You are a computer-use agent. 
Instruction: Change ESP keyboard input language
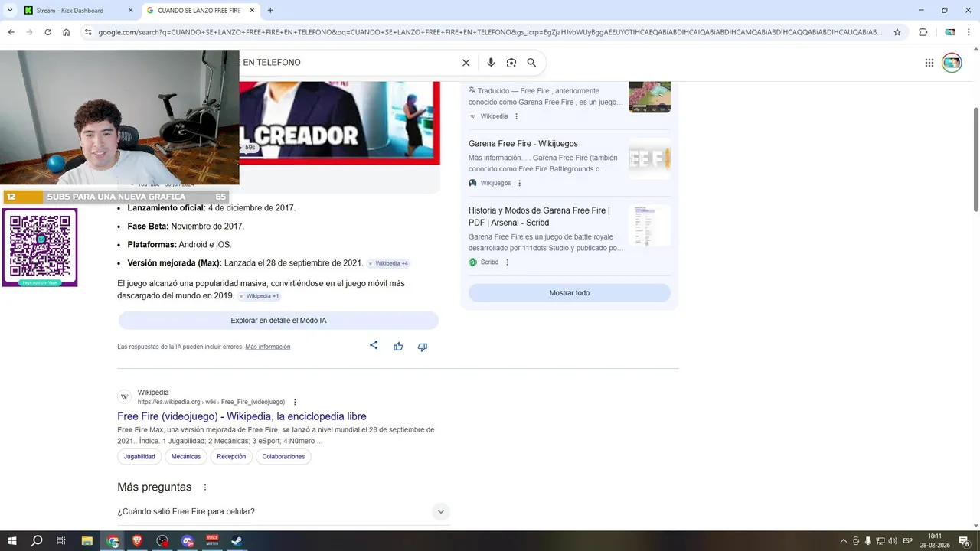tap(908, 541)
